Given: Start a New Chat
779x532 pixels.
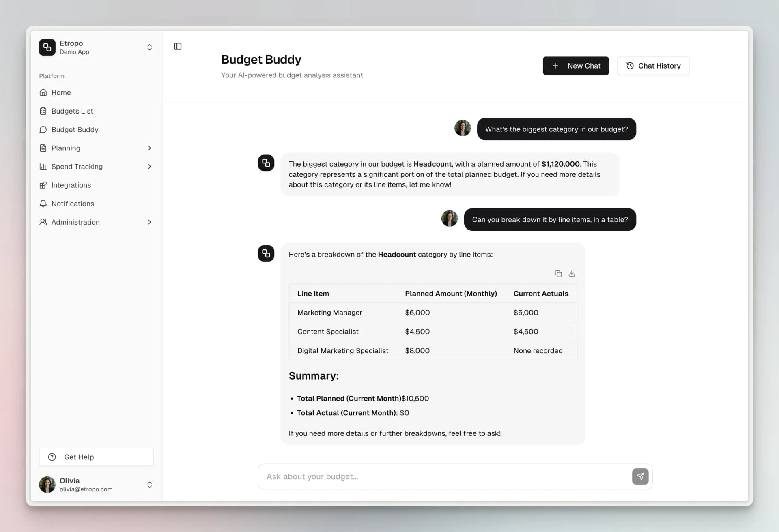Looking at the screenshot, I should coord(576,66).
